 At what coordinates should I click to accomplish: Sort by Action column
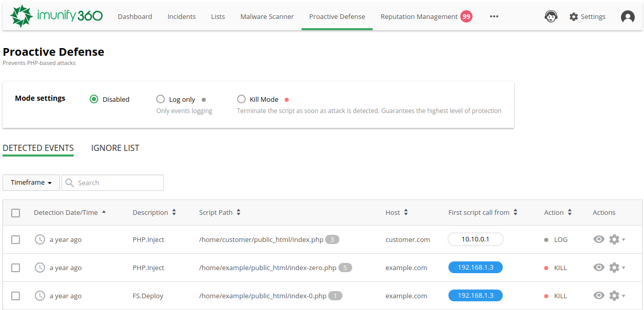pyautogui.click(x=558, y=212)
